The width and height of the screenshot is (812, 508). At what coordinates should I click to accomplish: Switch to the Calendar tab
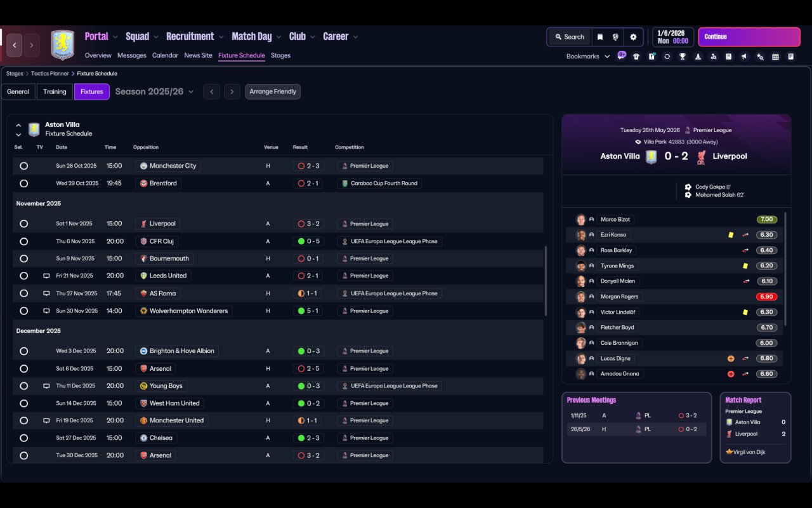coord(165,55)
